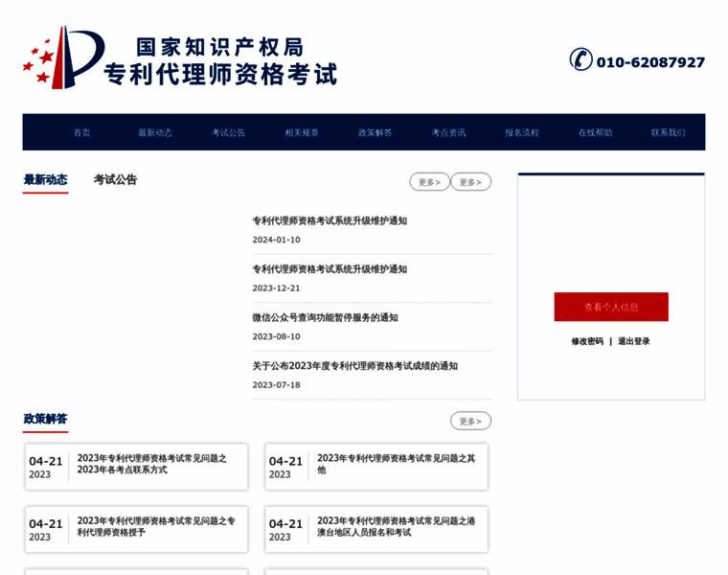The width and height of the screenshot is (728, 575).
Task: Click the second 更多> button beside tabs
Action: 470,181
